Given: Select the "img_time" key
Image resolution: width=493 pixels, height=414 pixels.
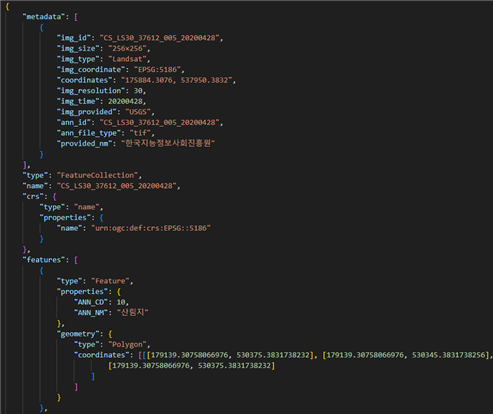Looking at the screenshot, I should point(78,101).
